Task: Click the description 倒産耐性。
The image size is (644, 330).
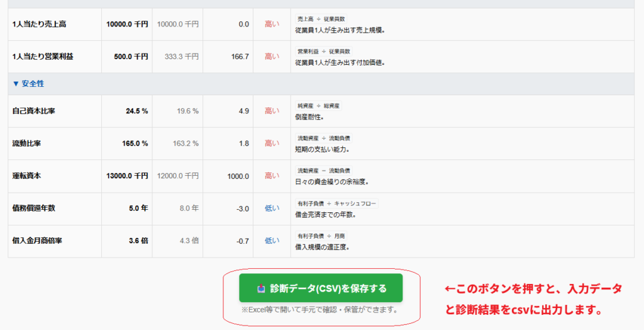Action: click(309, 117)
